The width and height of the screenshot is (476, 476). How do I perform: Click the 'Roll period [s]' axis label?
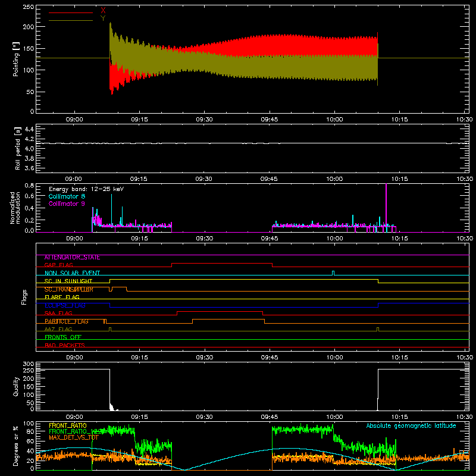17,148
